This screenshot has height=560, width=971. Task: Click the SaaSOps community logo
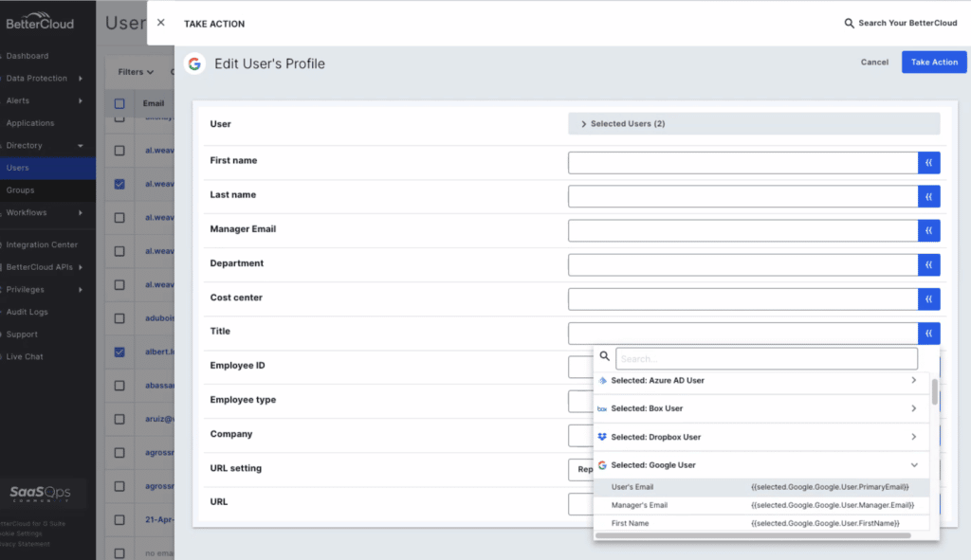40,493
